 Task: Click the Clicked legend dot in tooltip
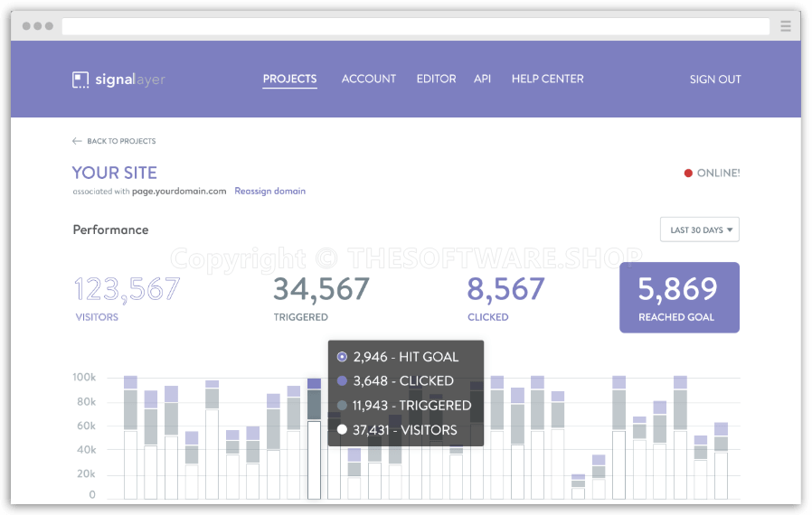click(342, 381)
